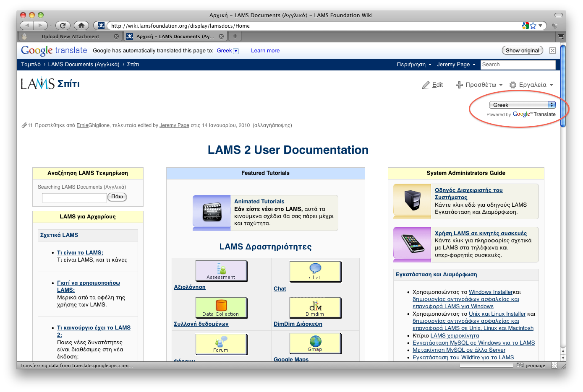Click the Data Collection activity icon
Viewport: 583px width, 392px height.
221,307
